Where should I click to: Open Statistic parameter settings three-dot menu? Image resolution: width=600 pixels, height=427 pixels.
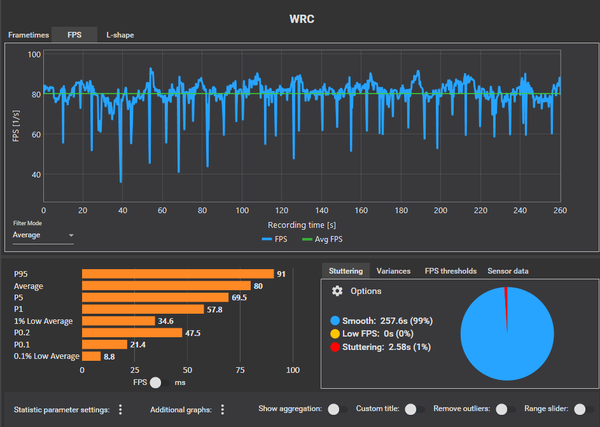pyautogui.click(x=120, y=410)
